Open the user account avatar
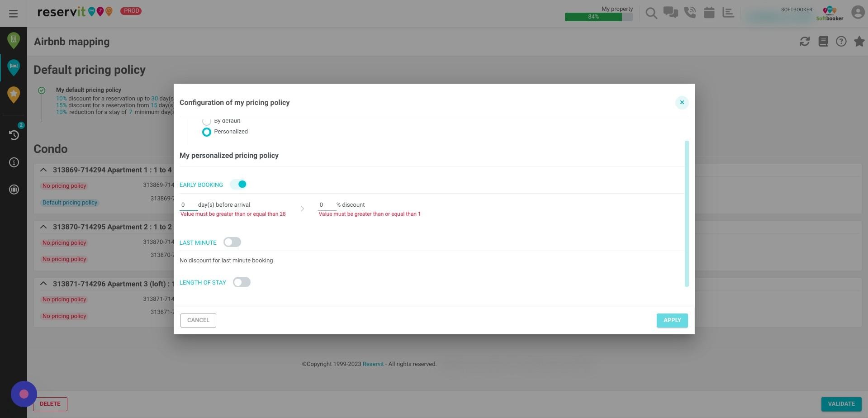Viewport: 868px width, 418px height. point(858,12)
